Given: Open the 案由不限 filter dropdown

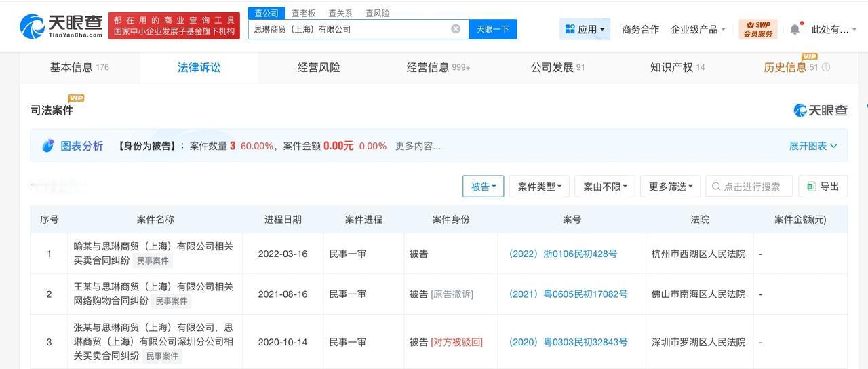Looking at the screenshot, I should click(x=605, y=187).
